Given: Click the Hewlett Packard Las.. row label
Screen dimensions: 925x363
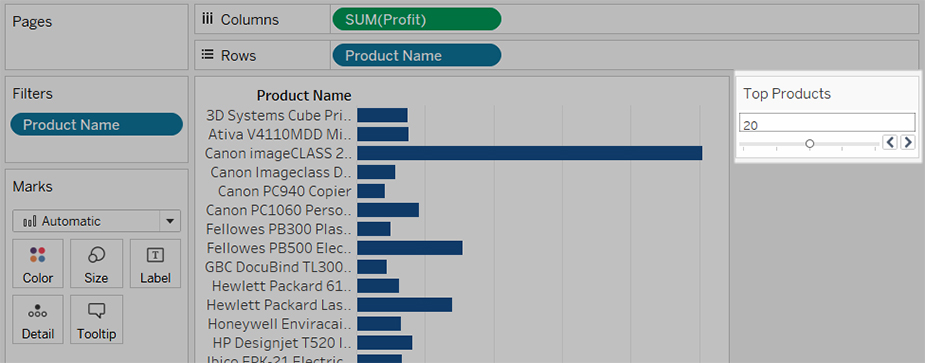Looking at the screenshot, I should 278,305.
